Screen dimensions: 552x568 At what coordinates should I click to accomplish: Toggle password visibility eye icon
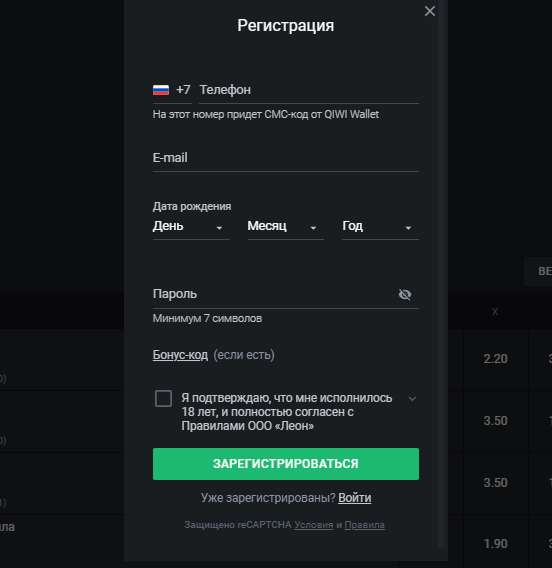[x=405, y=295]
